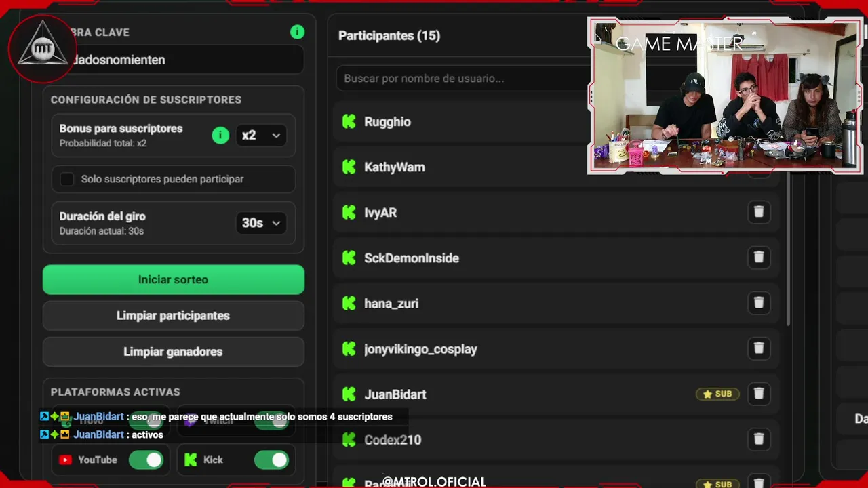Image resolution: width=868 pixels, height=488 pixels.
Task: Select participant name Codex210
Action: point(393,439)
